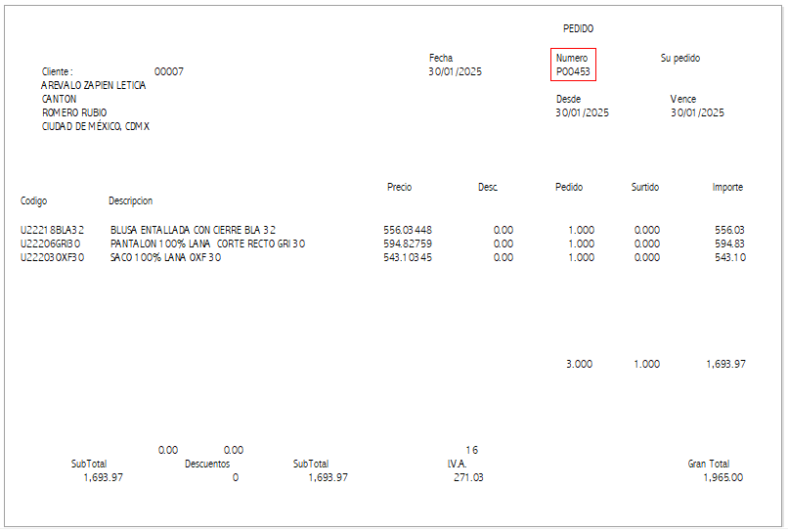
Task: Select the CANTON address line
Action: [x=59, y=99]
